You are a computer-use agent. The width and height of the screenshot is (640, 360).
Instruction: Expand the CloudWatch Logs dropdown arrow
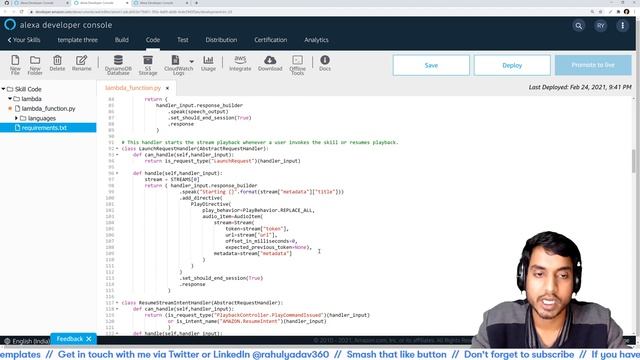pyautogui.click(x=191, y=62)
